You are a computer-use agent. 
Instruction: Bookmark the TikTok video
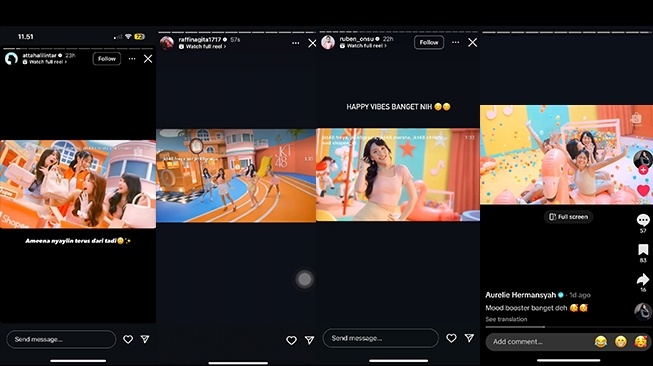pos(643,250)
